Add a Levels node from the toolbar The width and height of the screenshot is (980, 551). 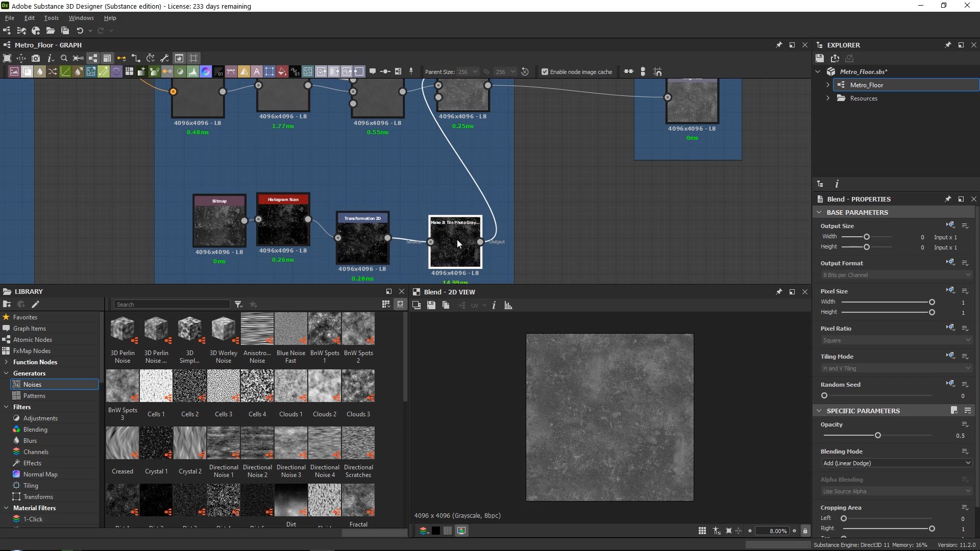pos(193,71)
